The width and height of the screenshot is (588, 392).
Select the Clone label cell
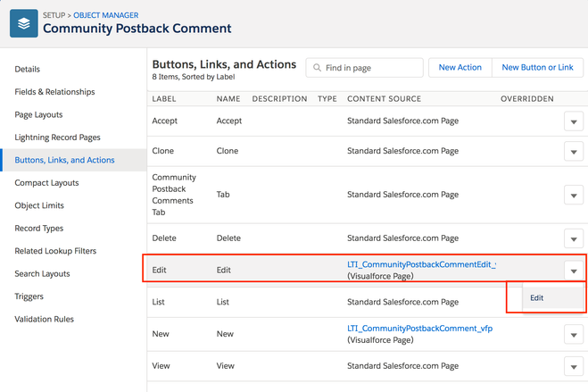pos(162,151)
